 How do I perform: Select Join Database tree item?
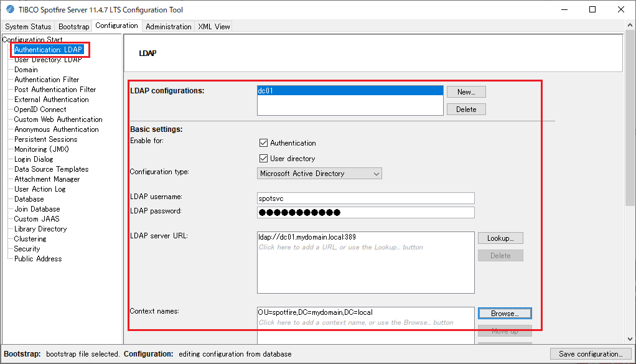point(37,208)
